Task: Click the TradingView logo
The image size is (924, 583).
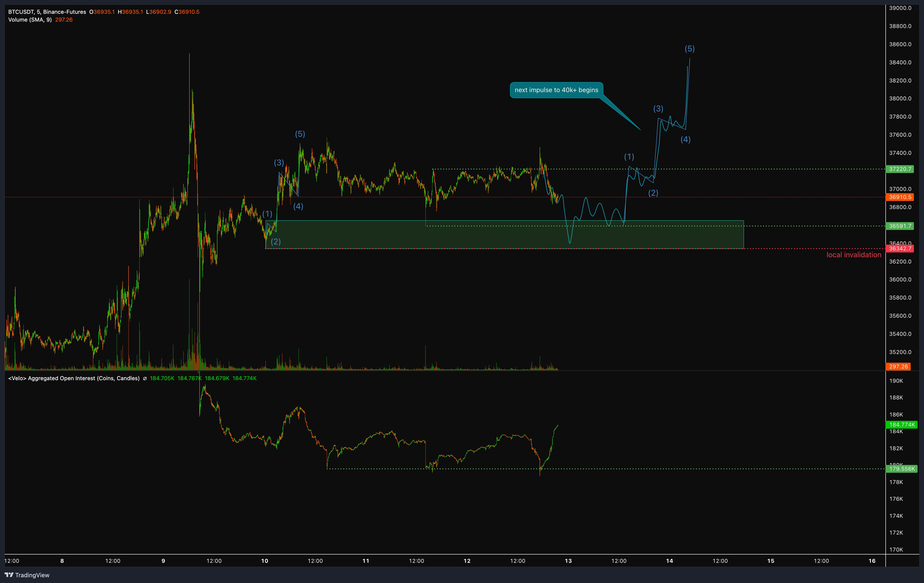Action: (x=27, y=575)
